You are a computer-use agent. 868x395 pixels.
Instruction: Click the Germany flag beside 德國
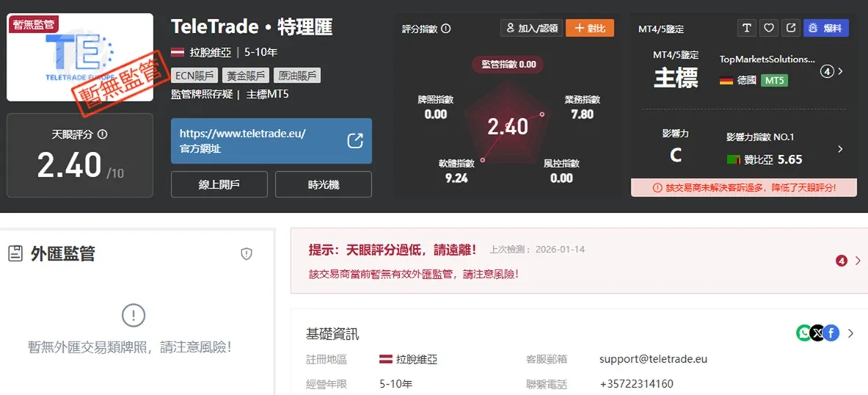726,81
